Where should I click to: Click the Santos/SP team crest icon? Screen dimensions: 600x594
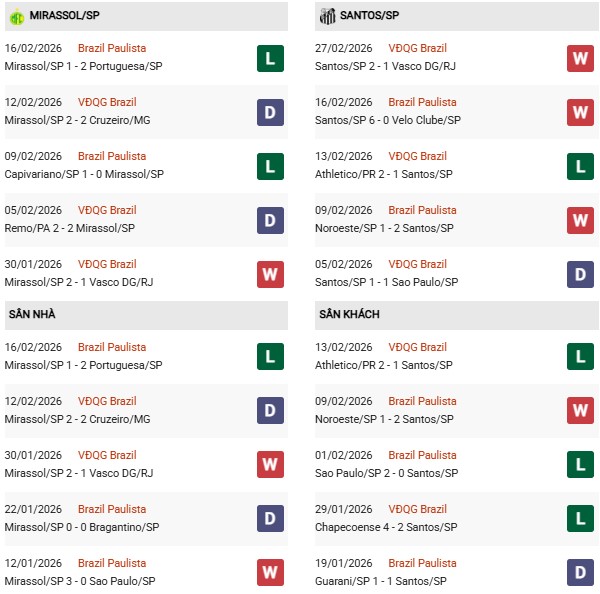[x=327, y=16]
